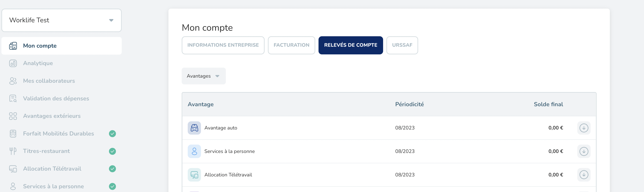The image size is (644, 192).
Task: Click the Services à la personne sidebar checkmark
Action: click(112, 186)
